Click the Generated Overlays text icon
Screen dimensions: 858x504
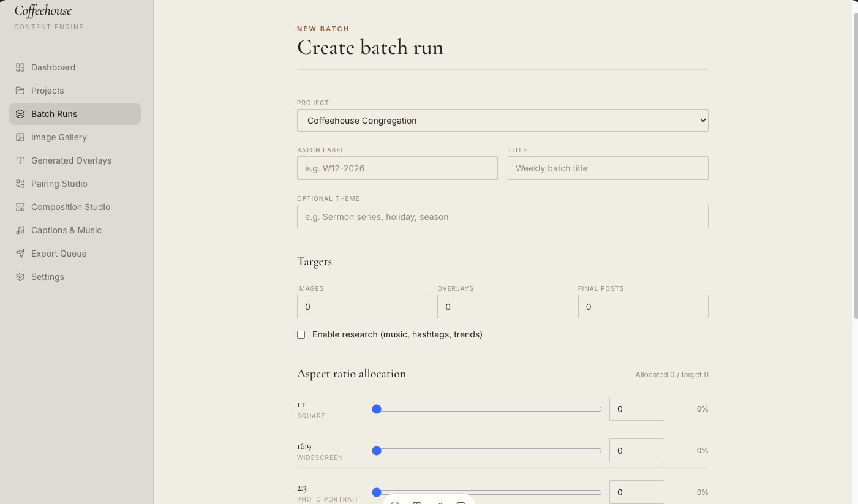click(20, 160)
